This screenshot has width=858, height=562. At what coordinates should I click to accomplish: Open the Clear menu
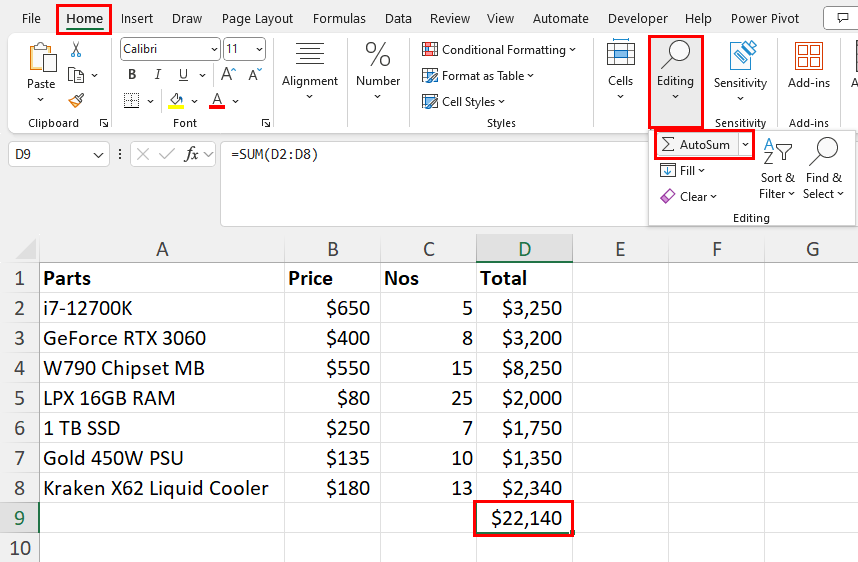[688, 196]
